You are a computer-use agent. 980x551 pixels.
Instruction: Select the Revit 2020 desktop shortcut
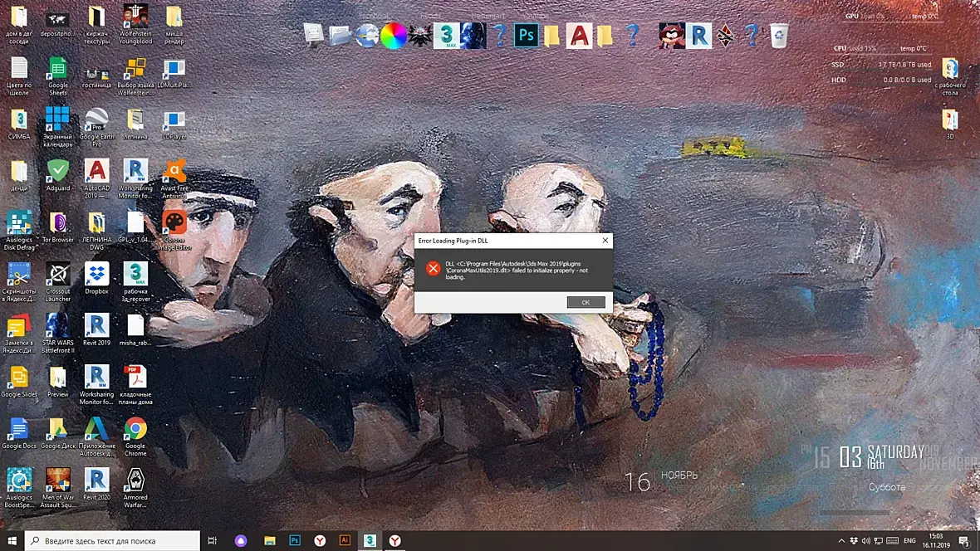coord(97,485)
